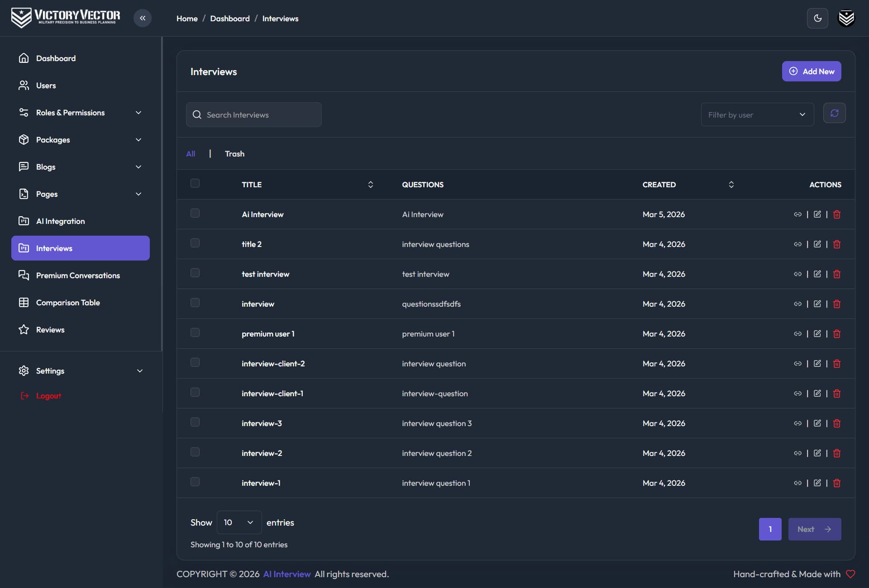Viewport: 869px width, 588px height.
Task: Sort table by Created column arrows
Action: pyautogui.click(x=731, y=185)
